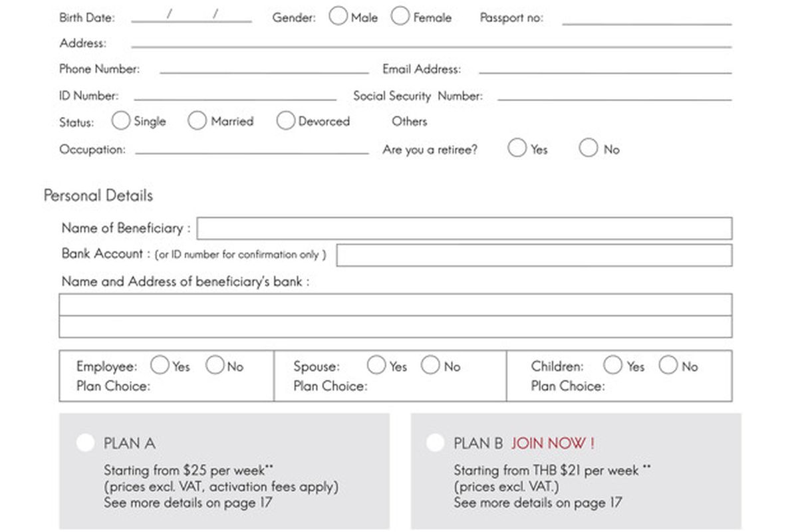Viewport: 798px width, 532px height.
Task: Click 'See more details on page 17' under PLAN A
Action: 188,503
